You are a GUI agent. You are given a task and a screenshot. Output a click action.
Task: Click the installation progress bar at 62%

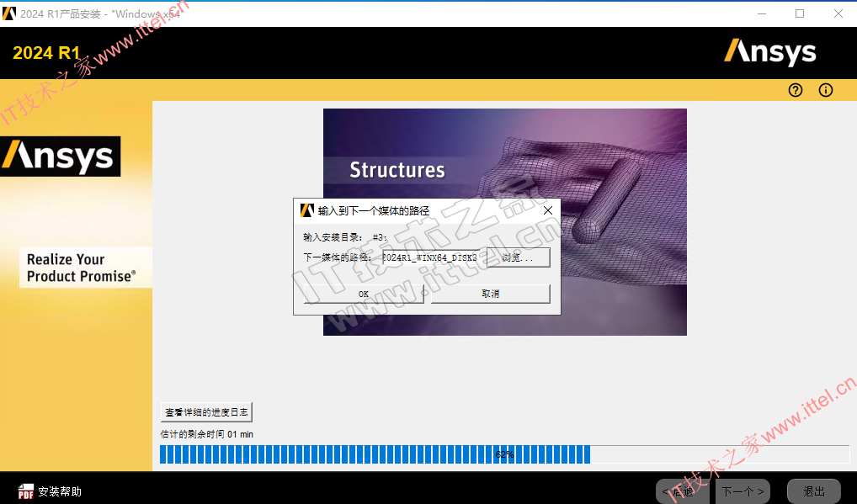pos(504,454)
